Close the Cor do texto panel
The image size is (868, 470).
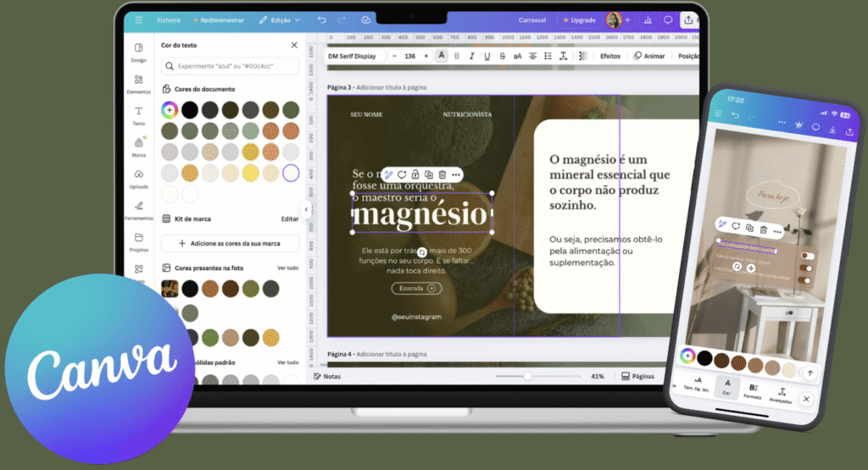[x=294, y=46]
